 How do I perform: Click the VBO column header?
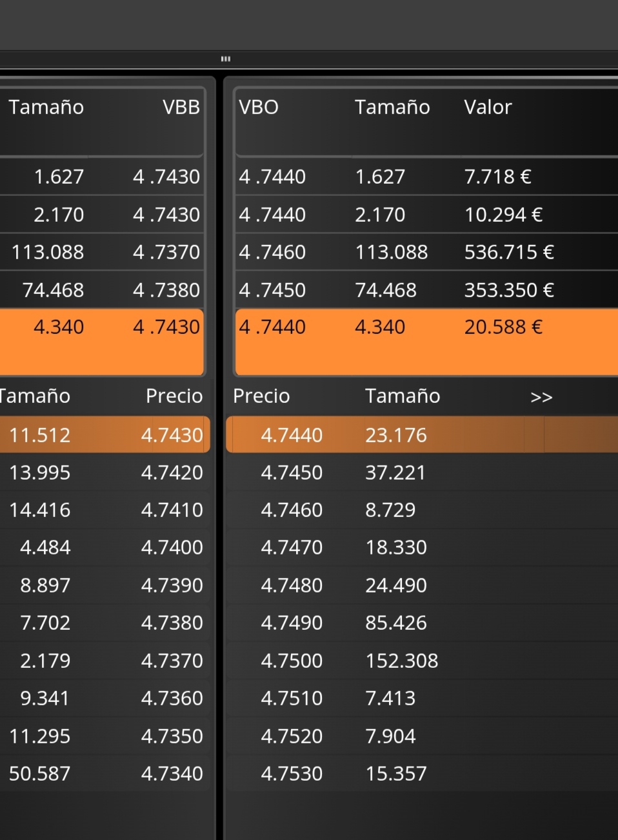[x=259, y=107]
